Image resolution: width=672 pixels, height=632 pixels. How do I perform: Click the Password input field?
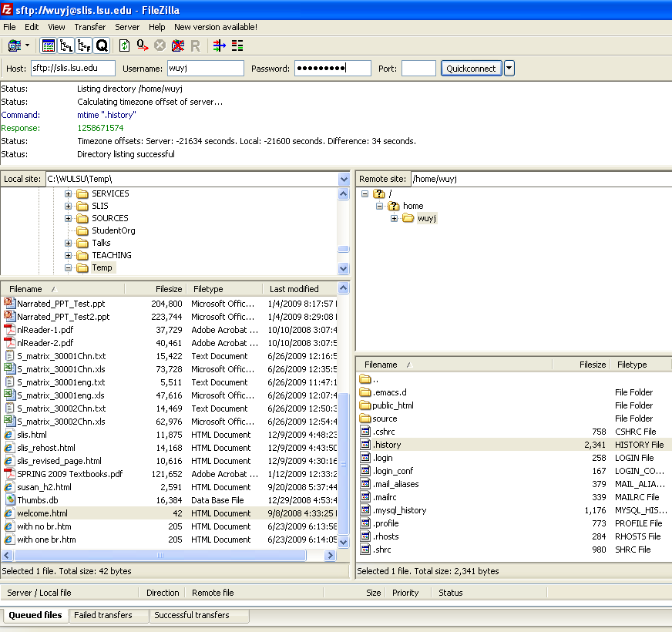click(x=333, y=68)
